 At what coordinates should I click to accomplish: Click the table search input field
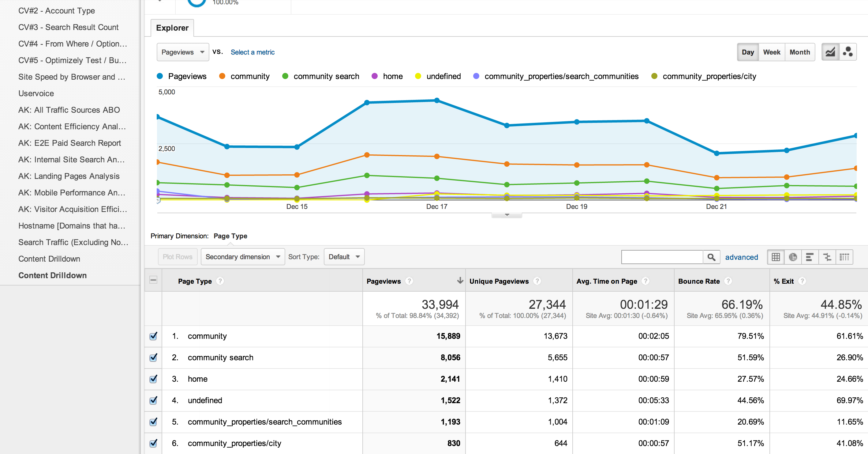(x=662, y=257)
